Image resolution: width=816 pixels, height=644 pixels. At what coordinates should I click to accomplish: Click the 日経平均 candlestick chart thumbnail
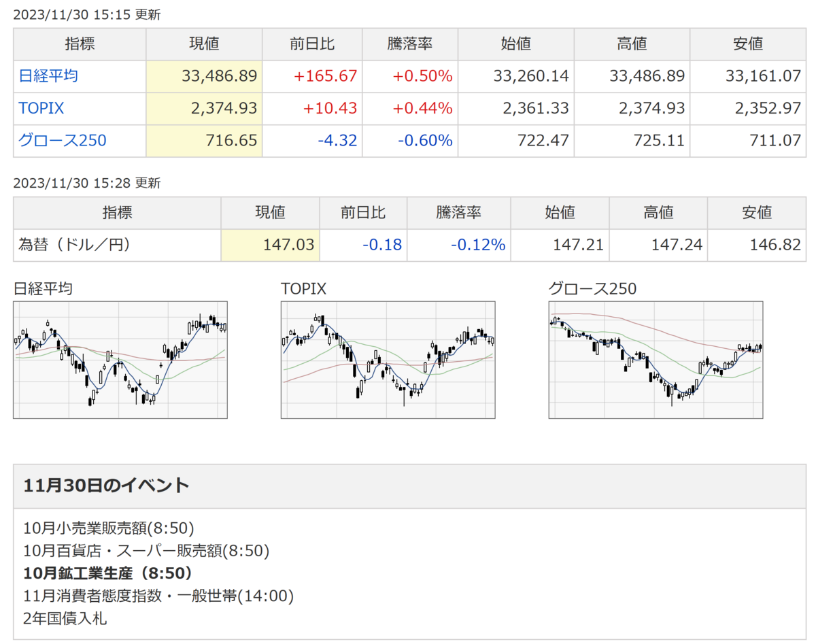click(x=120, y=360)
